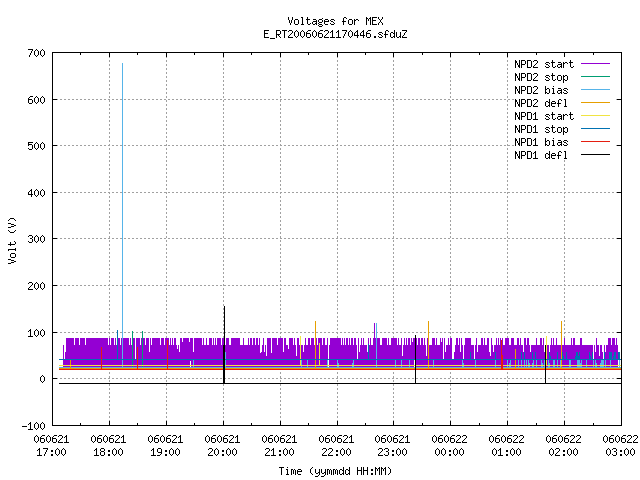Click the 060622 02:00 time axis label
This screenshot has width=640, height=480.
(x=564, y=446)
